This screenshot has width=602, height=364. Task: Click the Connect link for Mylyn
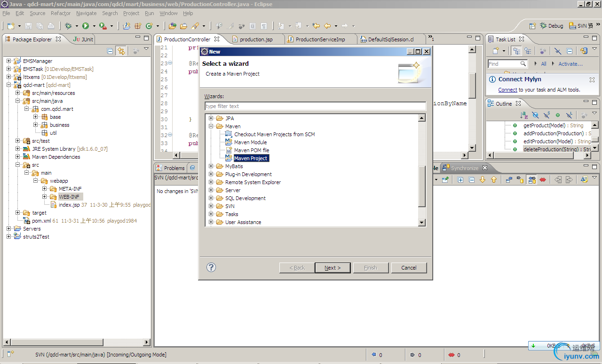507,90
